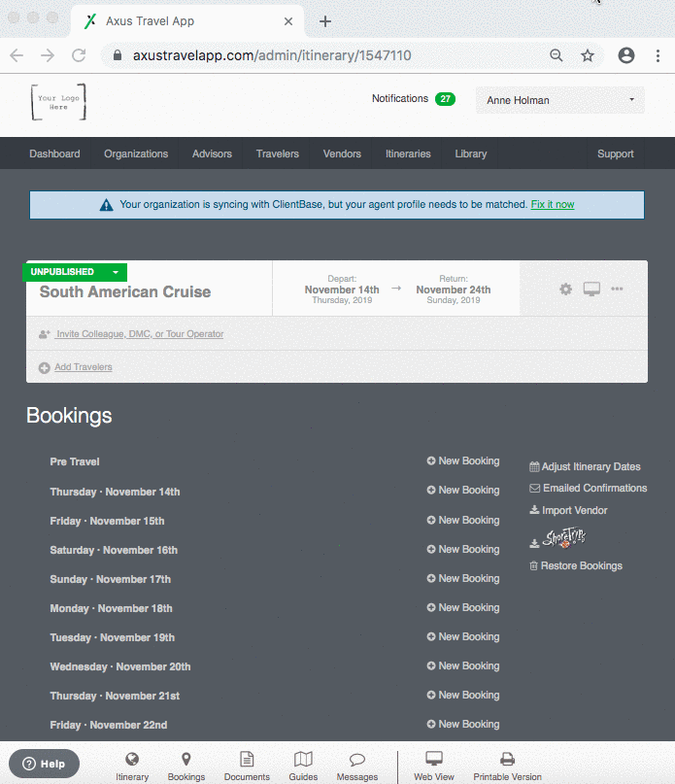
Task: Click the monitor preview icon in itinerary header
Action: pyautogui.click(x=591, y=289)
